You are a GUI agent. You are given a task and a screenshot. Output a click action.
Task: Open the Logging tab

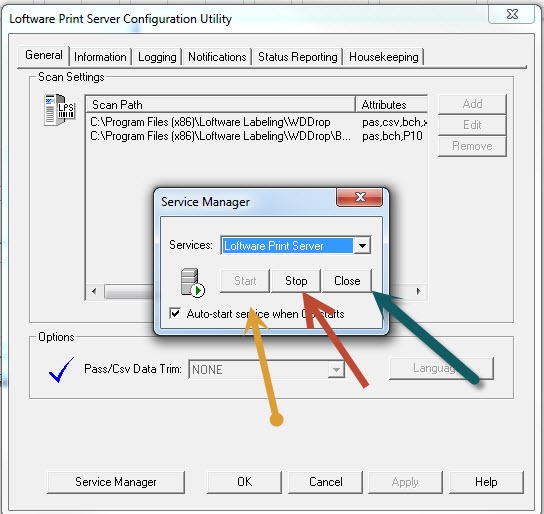pos(157,57)
